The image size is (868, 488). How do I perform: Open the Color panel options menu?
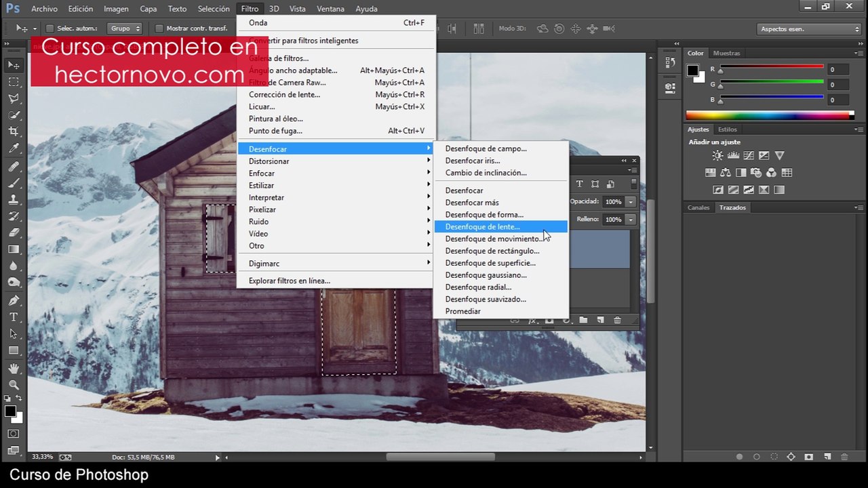859,53
